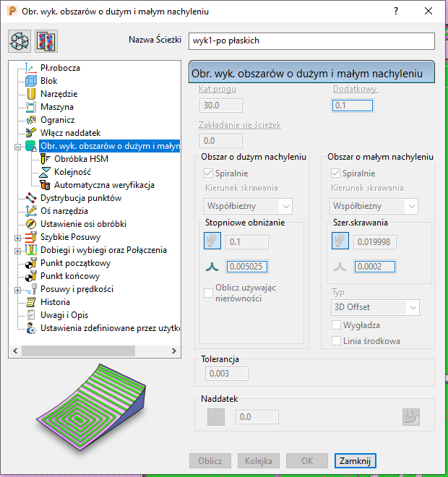Select the Narzędzie tool icon

pyautogui.click(x=31, y=94)
